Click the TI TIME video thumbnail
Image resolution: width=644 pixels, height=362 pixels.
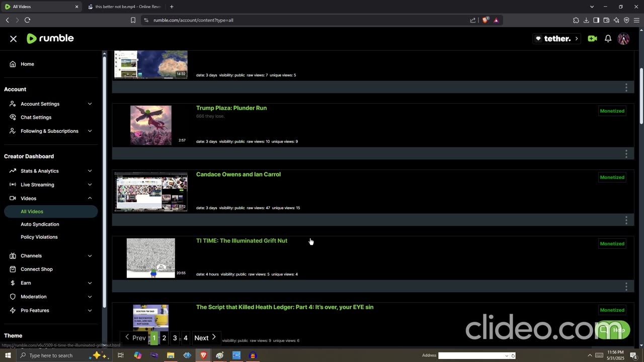coord(151,258)
